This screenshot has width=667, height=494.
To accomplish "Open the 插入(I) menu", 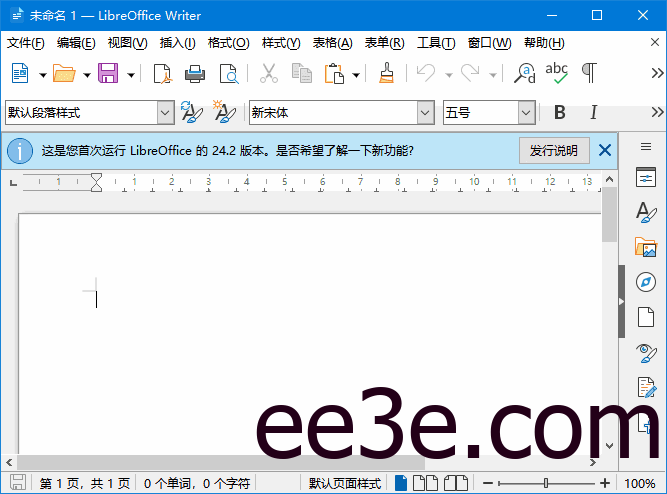I will pos(177,43).
